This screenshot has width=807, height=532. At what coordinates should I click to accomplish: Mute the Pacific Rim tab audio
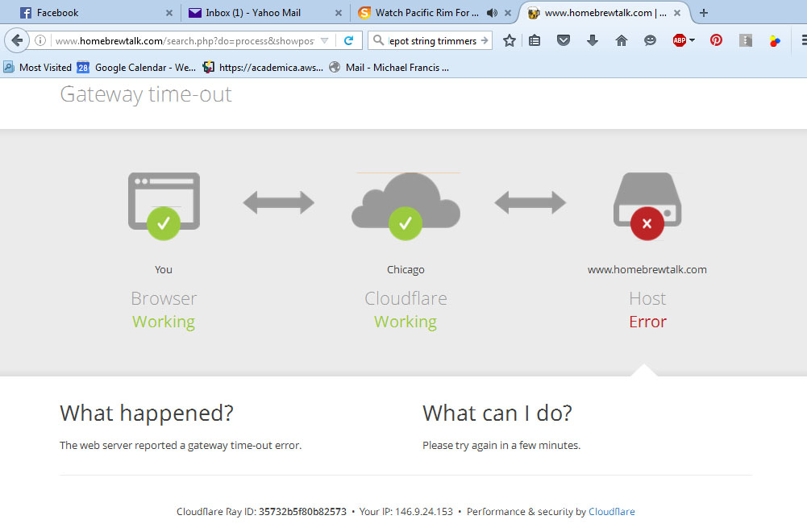492,13
